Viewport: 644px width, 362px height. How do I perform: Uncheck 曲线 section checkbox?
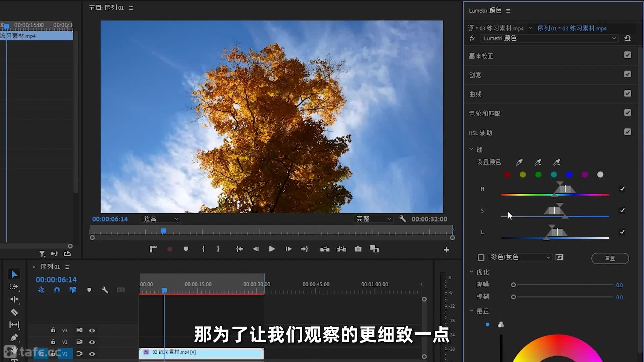pyautogui.click(x=628, y=94)
